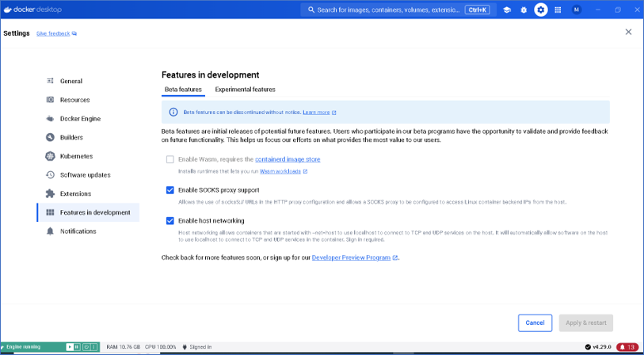The width and height of the screenshot is (644, 355).
Task: Click the Apply & restart button
Action: [x=586, y=323]
